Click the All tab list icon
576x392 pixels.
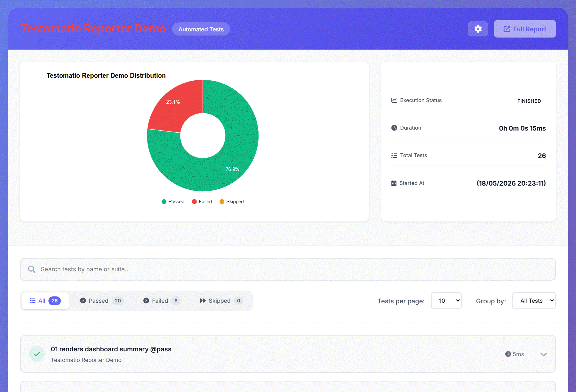coord(32,300)
